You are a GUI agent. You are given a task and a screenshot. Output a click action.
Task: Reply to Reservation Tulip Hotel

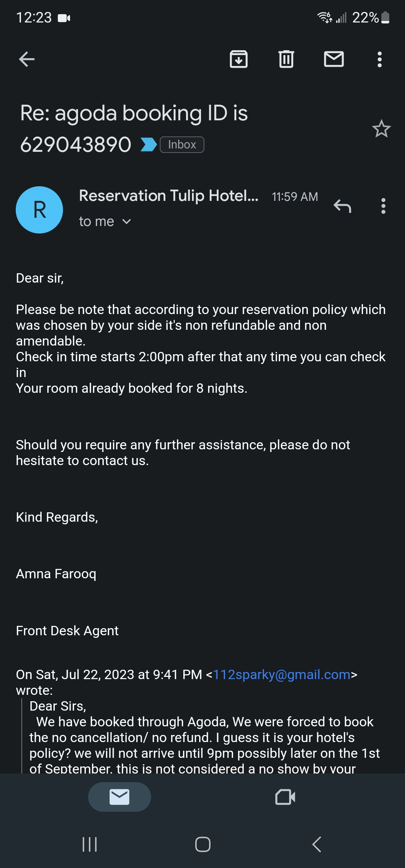pyautogui.click(x=342, y=206)
